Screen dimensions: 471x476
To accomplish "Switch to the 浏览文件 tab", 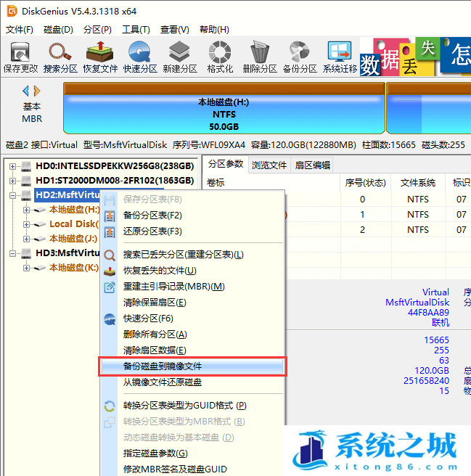I will pyautogui.click(x=269, y=165).
